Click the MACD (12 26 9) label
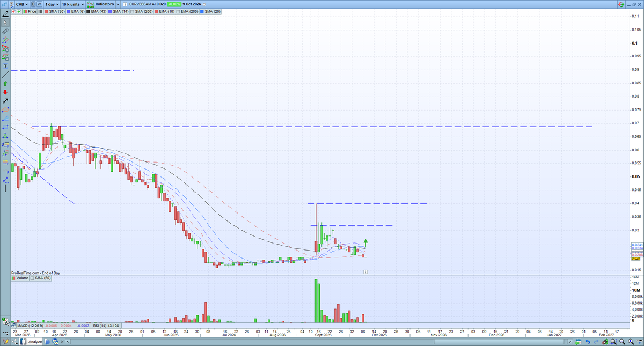 [30, 325]
